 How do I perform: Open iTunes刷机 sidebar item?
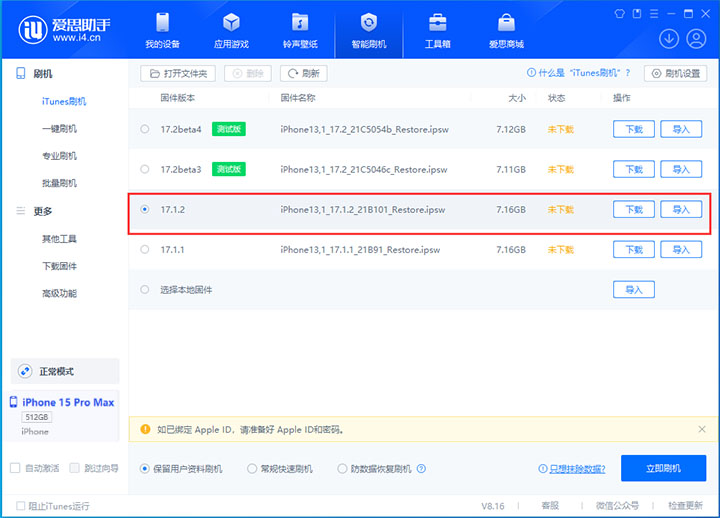[64, 101]
